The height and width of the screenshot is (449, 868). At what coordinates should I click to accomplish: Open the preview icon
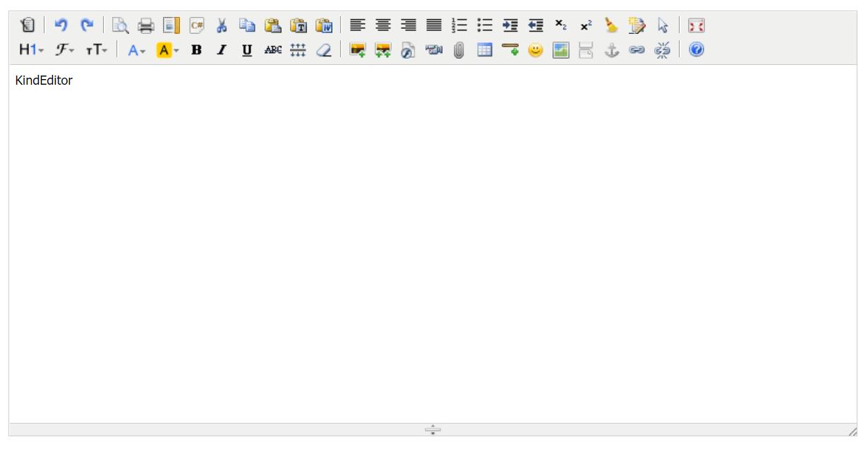tap(119, 26)
